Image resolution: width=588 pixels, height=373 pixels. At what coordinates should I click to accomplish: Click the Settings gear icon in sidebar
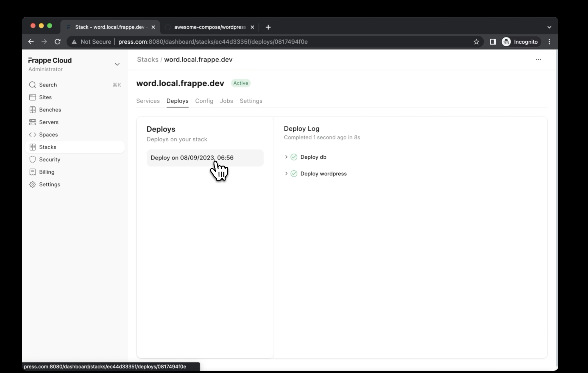coord(32,184)
